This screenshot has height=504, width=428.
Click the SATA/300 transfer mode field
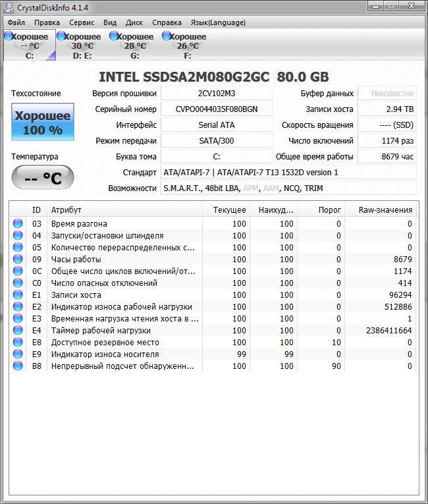[x=216, y=140]
